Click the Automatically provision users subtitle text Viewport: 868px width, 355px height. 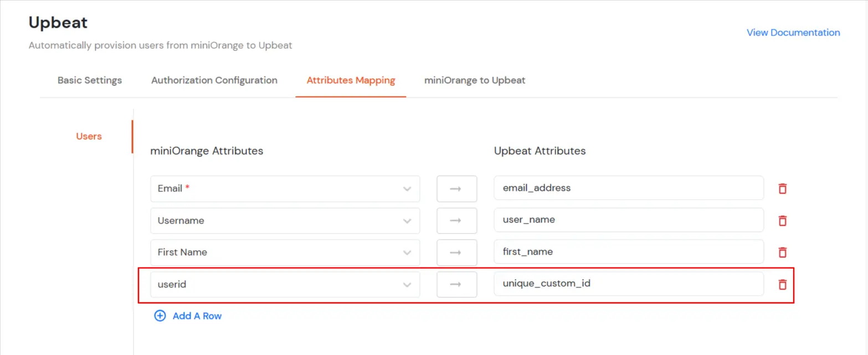point(161,45)
